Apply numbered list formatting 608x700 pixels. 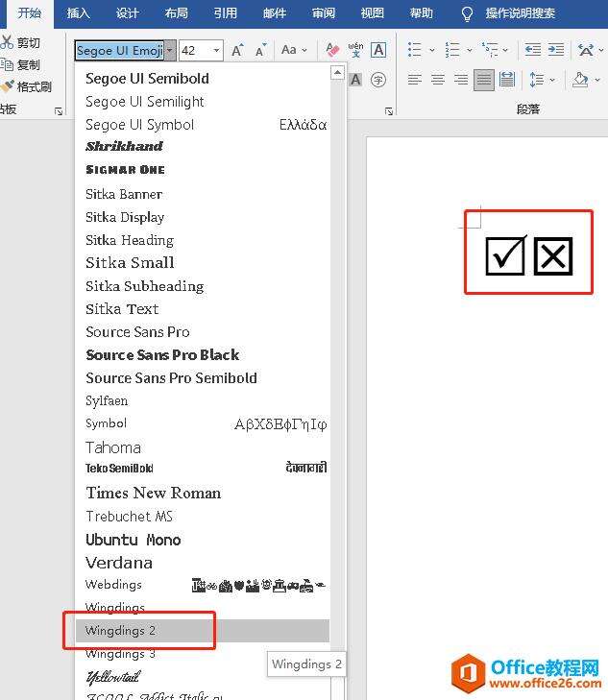click(452, 50)
